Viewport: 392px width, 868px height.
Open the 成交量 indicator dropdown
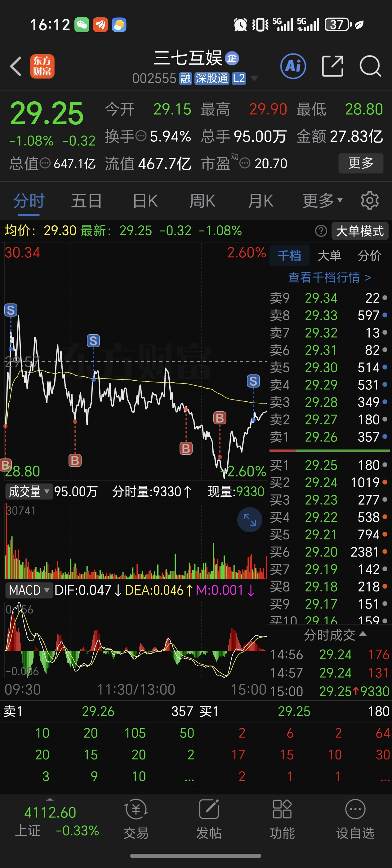click(29, 492)
